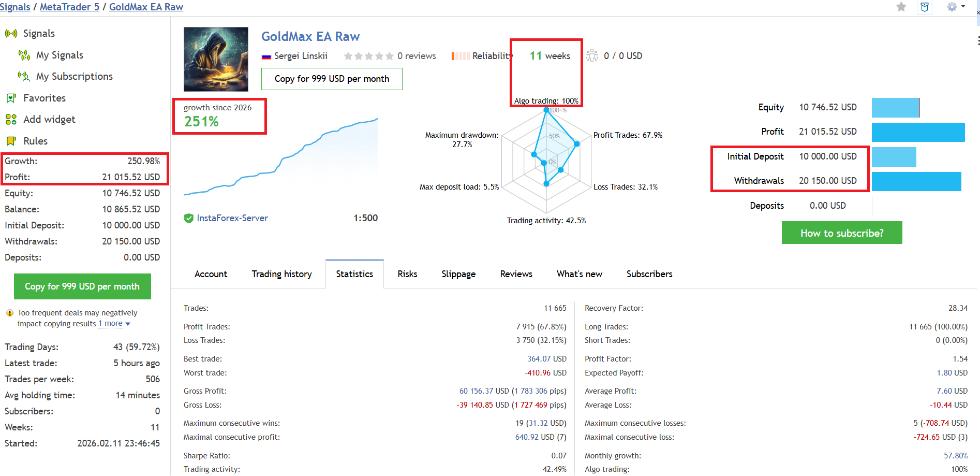Click the green verified shield icon
The height and width of the screenshot is (476, 980).
(x=189, y=219)
